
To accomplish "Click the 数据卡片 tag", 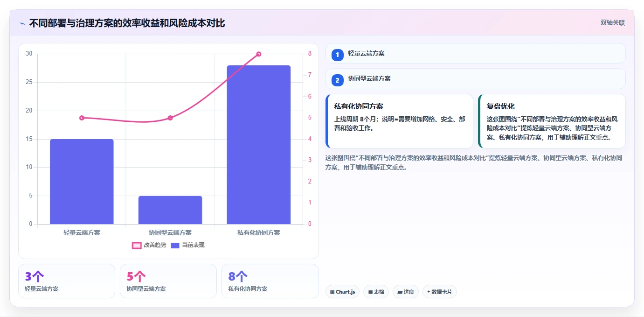I will [439, 292].
